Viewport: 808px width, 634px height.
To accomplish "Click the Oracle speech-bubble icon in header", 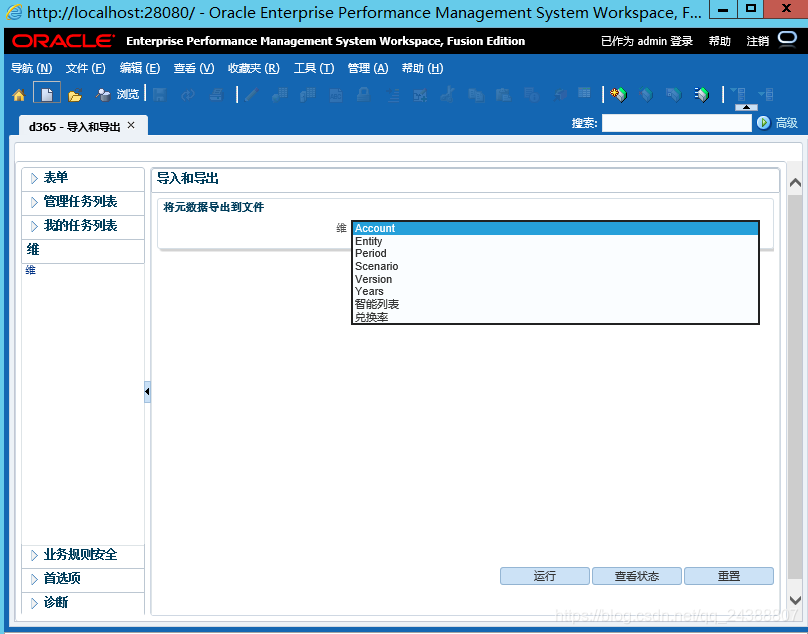I will [x=787, y=40].
